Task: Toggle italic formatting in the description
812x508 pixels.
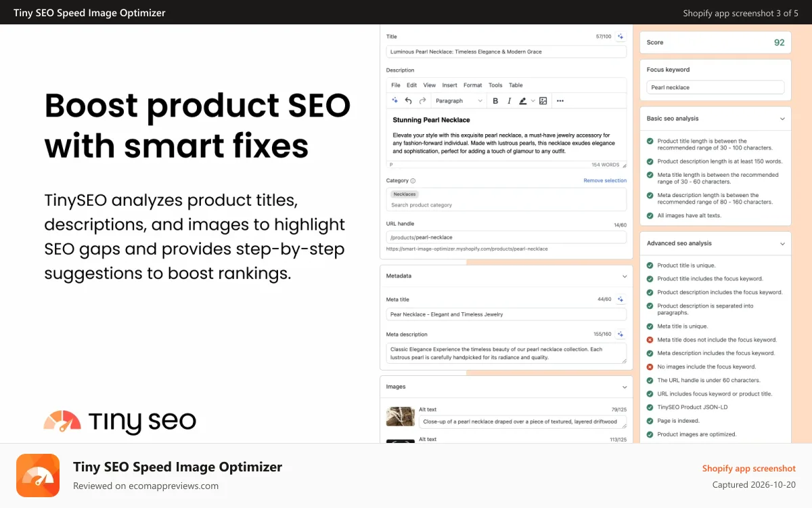Action: pos(508,101)
